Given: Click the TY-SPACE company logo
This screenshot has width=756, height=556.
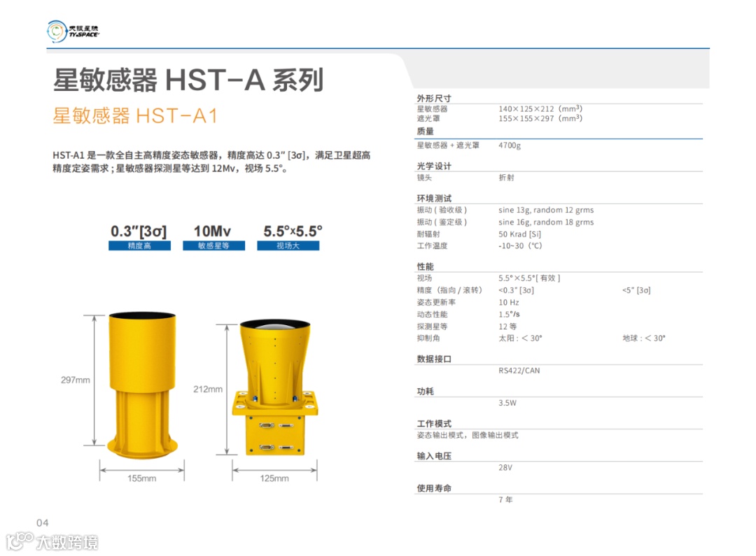Looking at the screenshot, I should pyautogui.click(x=73, y=31).
